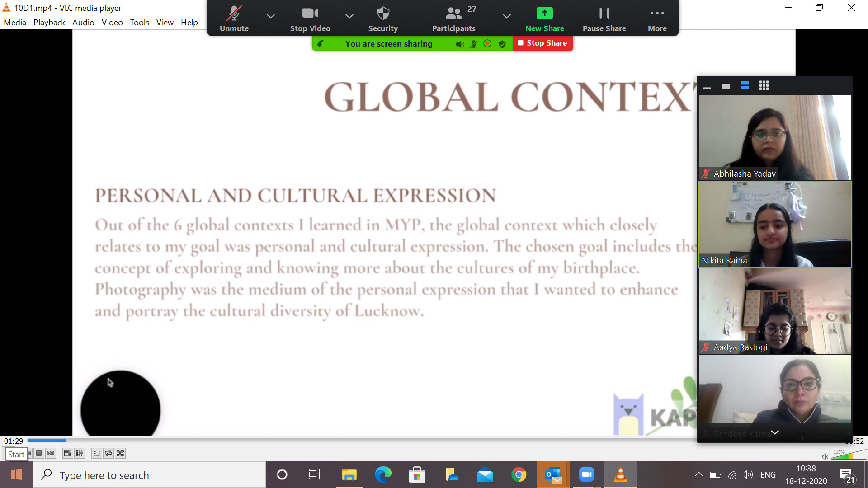Open VLC Playback menu
Viewport: 868px width, 488px height.
tap(49, 23)
